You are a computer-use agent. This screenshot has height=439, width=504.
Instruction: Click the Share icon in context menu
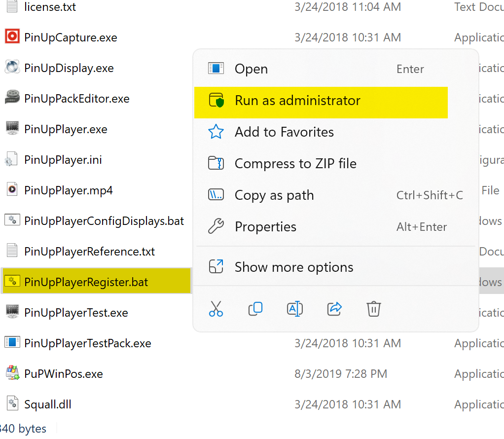pos(334,309)
